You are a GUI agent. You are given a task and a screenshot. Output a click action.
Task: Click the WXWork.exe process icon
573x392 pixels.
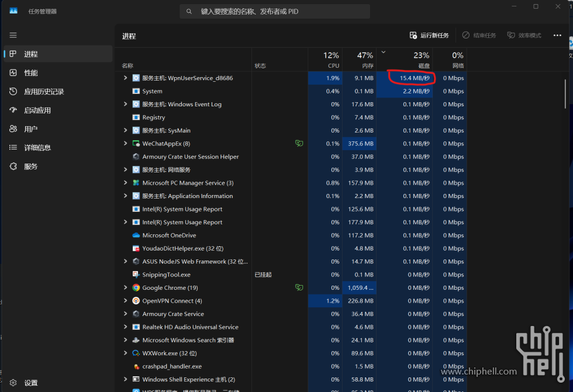click(136, 353)
